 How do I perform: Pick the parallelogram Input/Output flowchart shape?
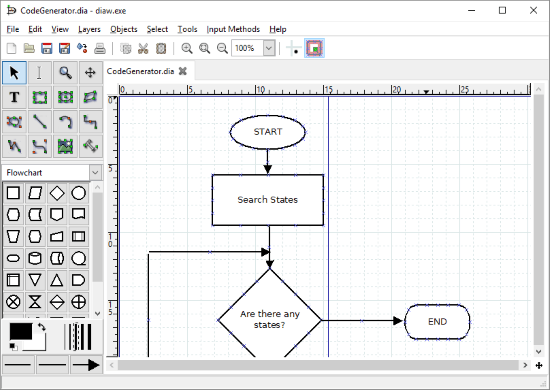tap(35, 193)
